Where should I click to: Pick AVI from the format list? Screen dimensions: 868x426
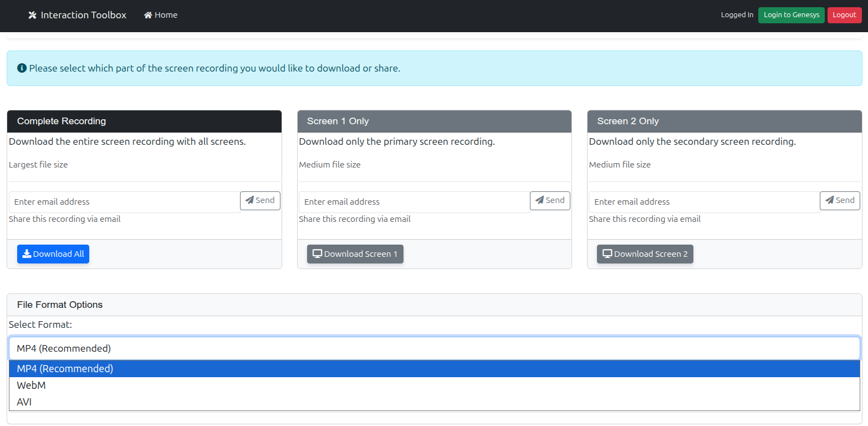24,402
